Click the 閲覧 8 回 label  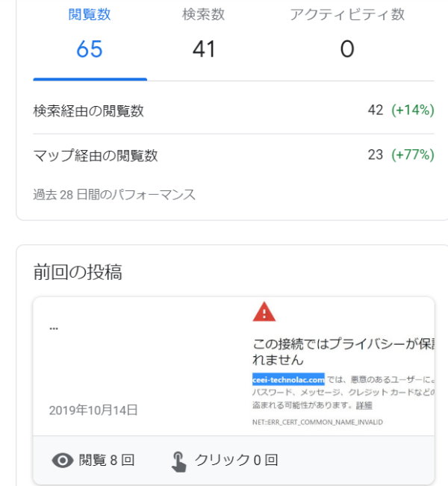coord(107,461)
